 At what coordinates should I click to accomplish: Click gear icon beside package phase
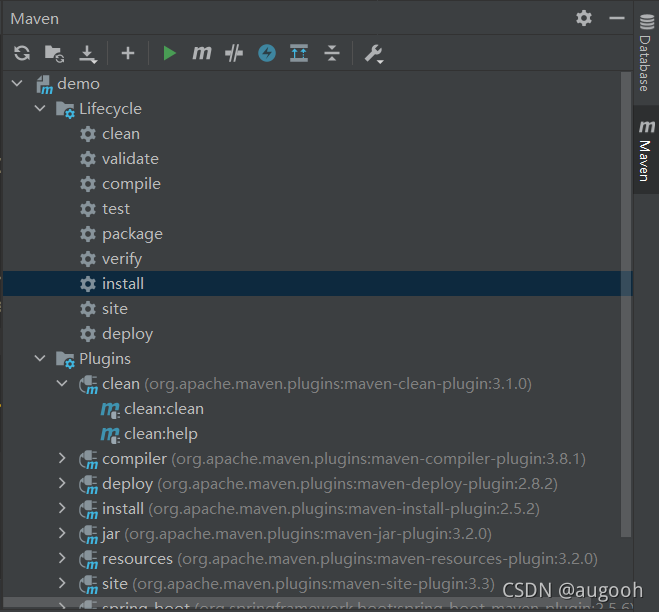click(88, 234)
